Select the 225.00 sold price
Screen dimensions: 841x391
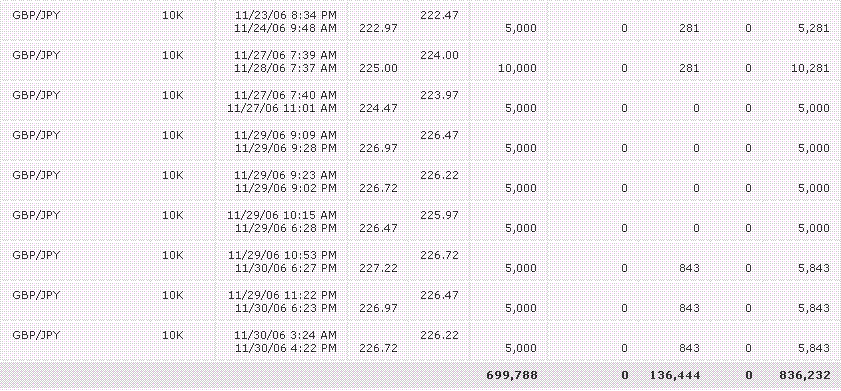pyautogui.click(x=379, y=68)
